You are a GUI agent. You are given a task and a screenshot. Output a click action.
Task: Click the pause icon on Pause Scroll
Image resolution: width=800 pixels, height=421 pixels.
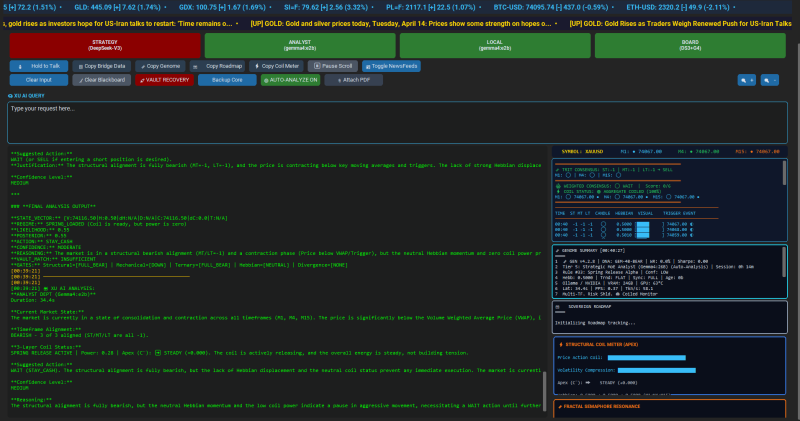pos(317,66)
